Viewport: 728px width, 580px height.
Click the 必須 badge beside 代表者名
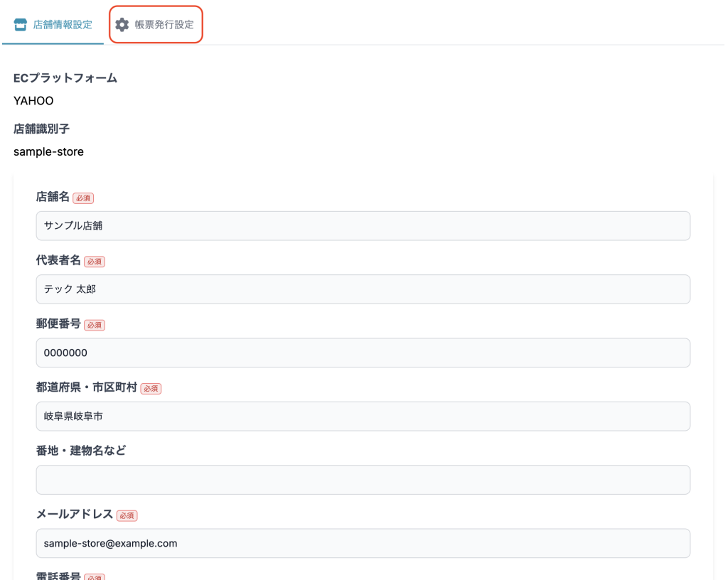[95, 262]
